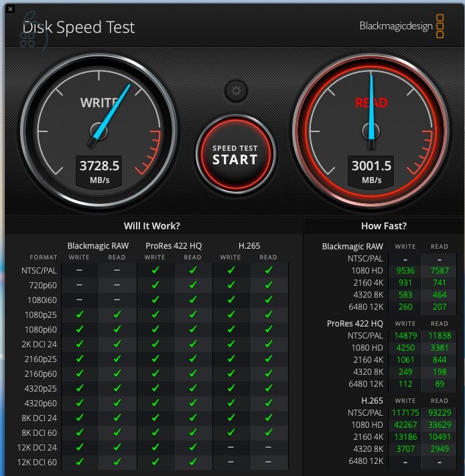Click the 4320p60 format row label

(41, 403)
